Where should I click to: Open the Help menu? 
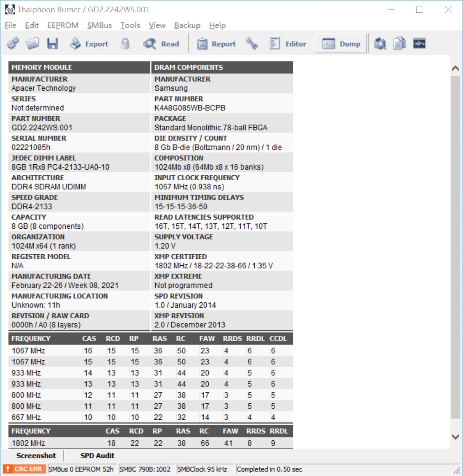coord(217,25)
